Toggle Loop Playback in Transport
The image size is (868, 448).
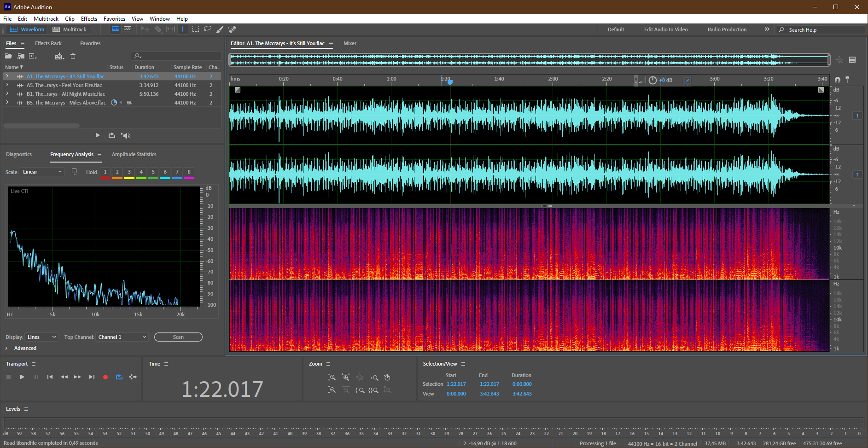(119, 377)
